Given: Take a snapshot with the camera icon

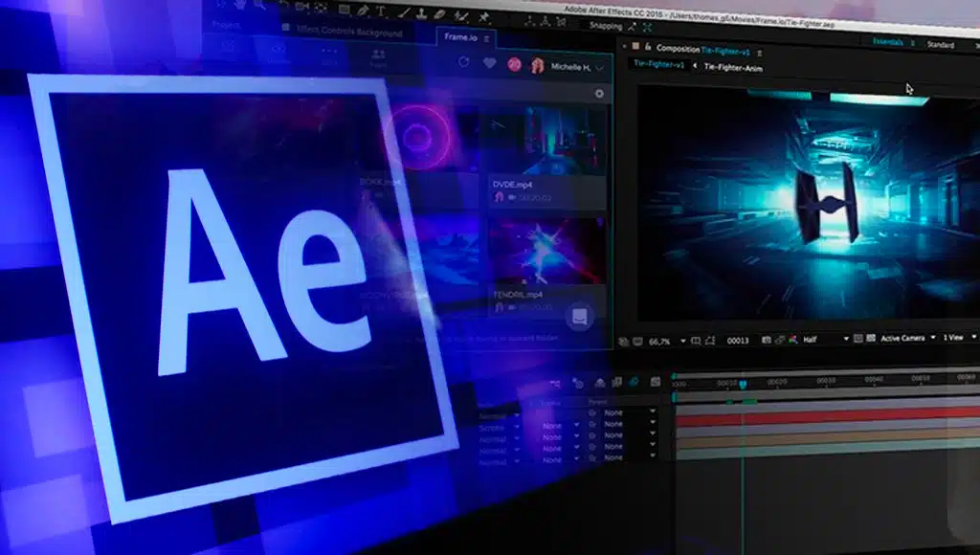Looking at the screenshot, I should tap(767, 341).
